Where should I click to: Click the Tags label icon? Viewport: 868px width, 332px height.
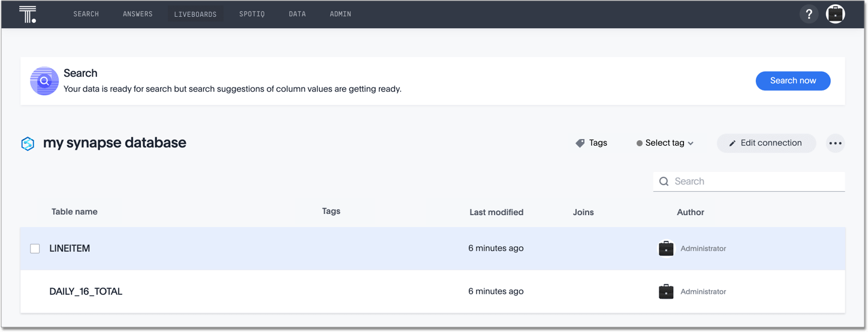point(580,143)
